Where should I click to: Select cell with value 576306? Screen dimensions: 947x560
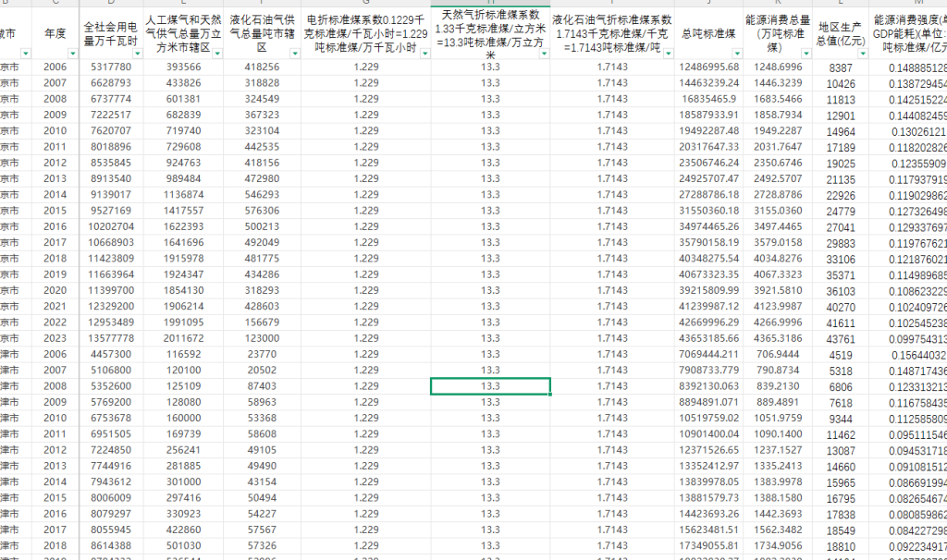coord(262,211)
